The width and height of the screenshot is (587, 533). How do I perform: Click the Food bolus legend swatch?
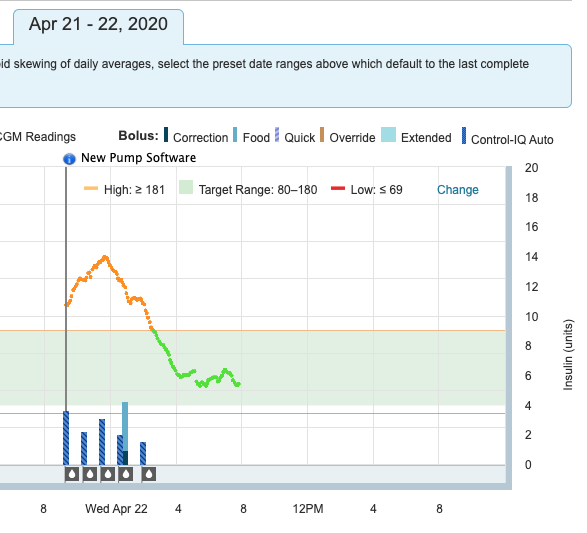235,135
